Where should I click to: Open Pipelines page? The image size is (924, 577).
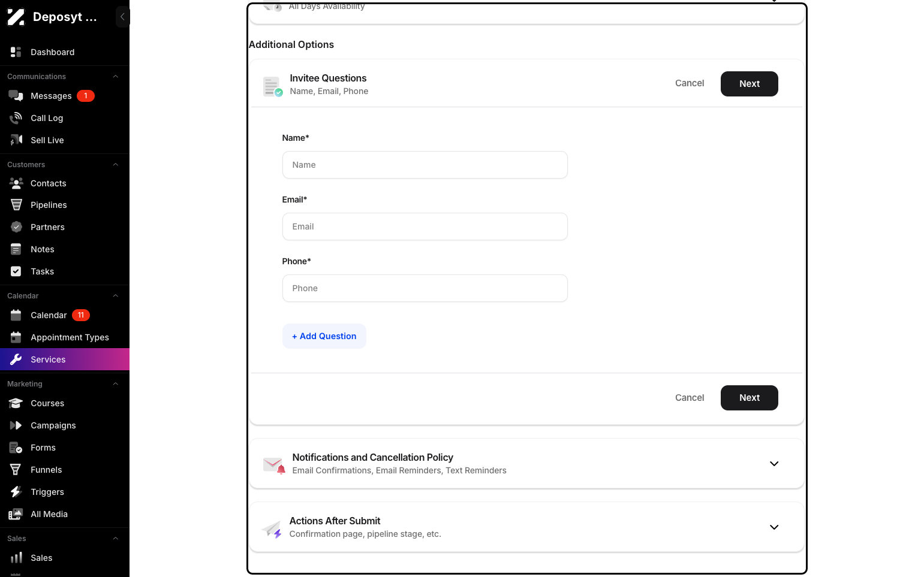(65, 205)
